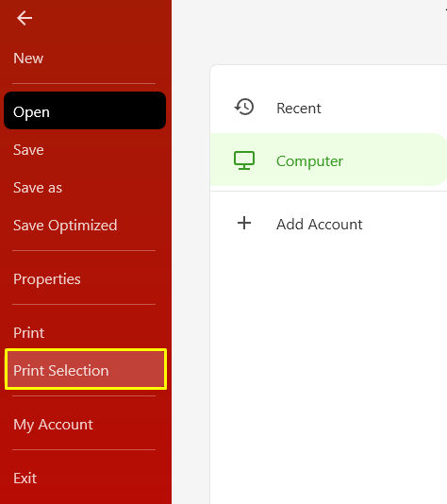Click empty area below Add Account
The height and width of the screenshot is (504, 447).
coord(328,370)
